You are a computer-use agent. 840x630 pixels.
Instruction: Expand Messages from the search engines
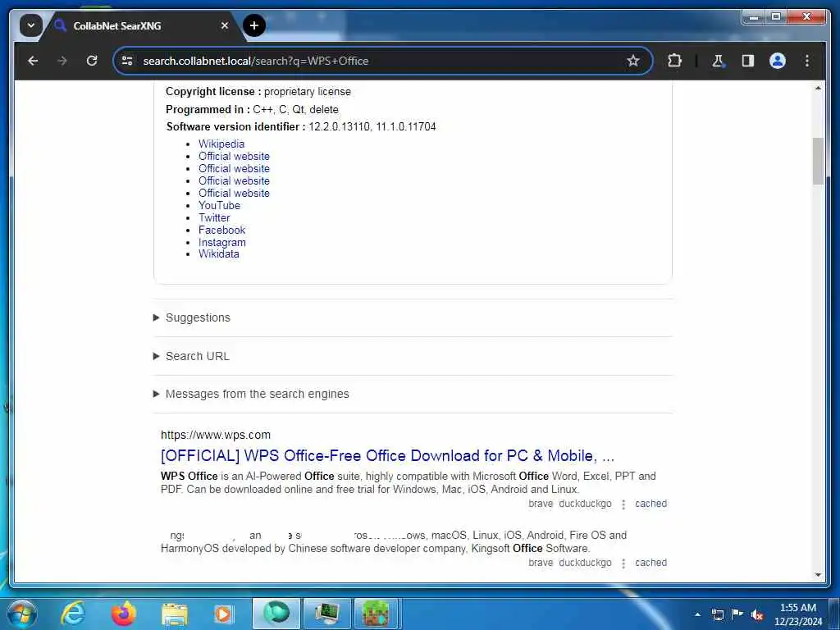tap(413, 395)
